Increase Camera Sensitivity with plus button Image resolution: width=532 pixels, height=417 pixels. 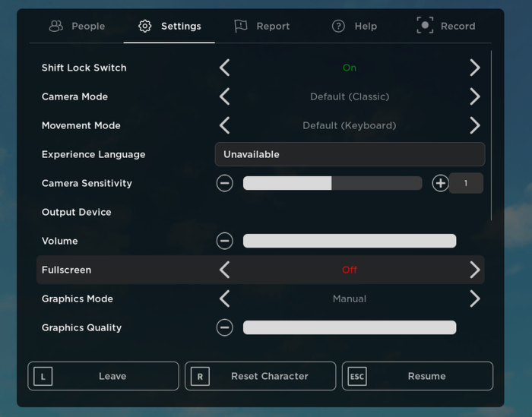(x=440, y=183)
